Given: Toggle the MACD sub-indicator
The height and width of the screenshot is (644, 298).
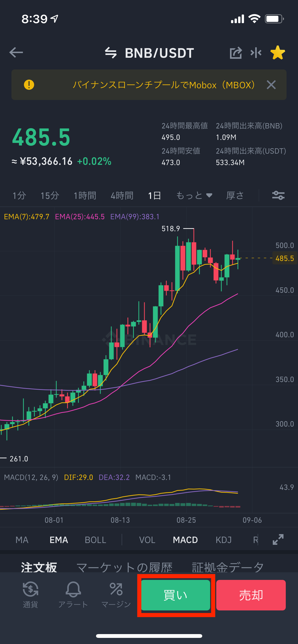Looking at the screenshot, I should click(185, 540).
